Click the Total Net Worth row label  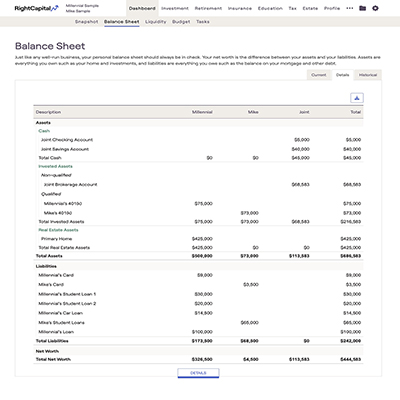pyautogui.click(x=53, y=359)
